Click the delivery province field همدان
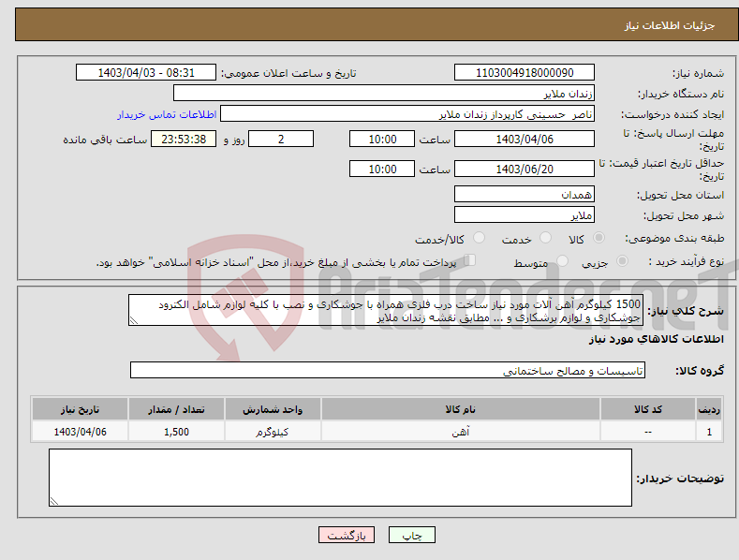 tap(525, 194)
